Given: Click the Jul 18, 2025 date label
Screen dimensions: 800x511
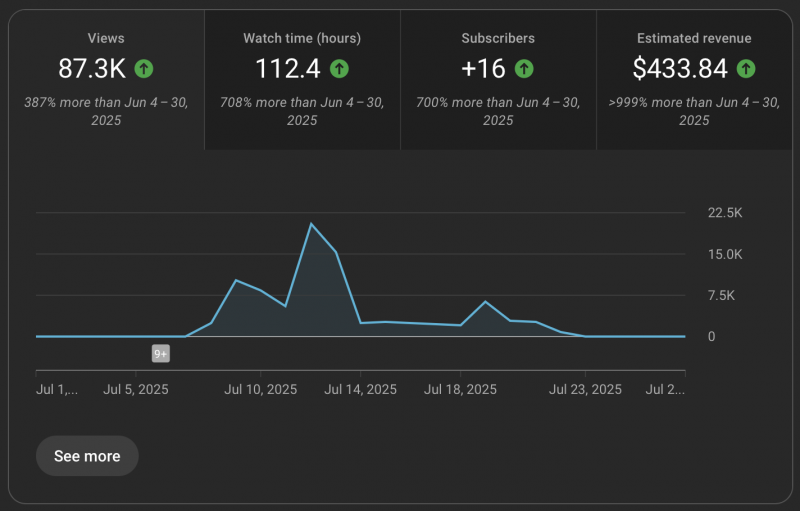Looking at the screenshot, I should (x=460, y=389).
